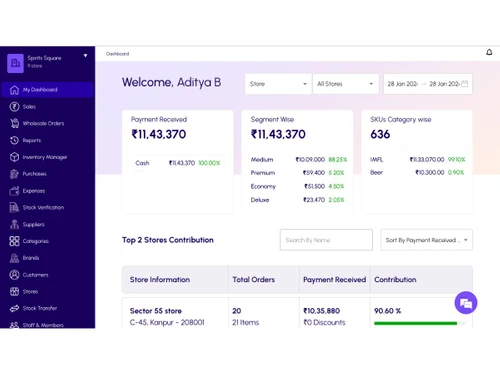Click the Beer category row
The image size is (500, 375).
tap(418, 172)
